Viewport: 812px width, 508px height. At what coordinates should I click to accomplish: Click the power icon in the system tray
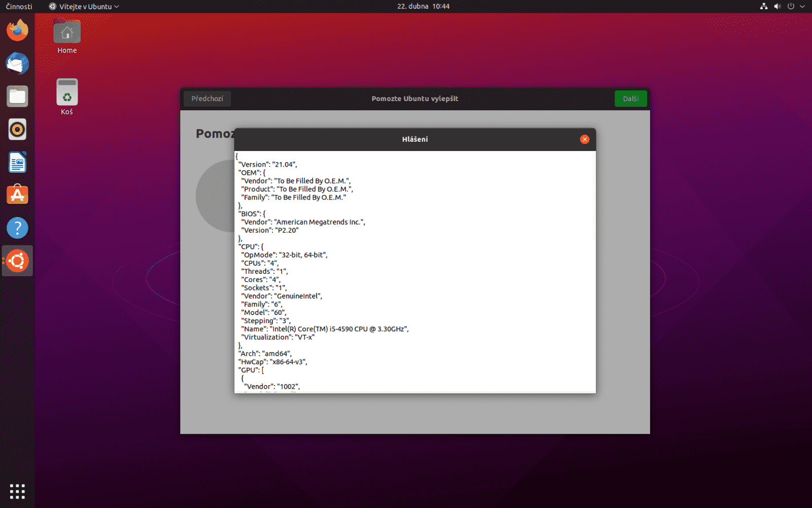click(x=790, y=6)
